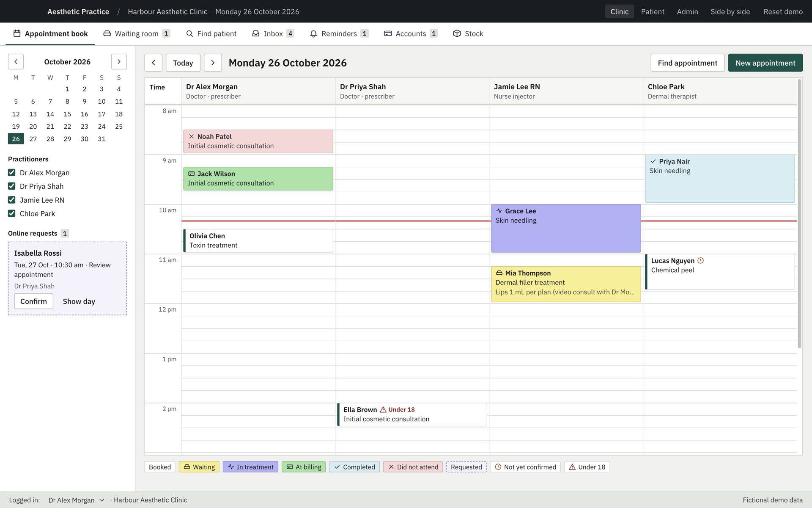This screenshot has width=812, height=508.
Task: Click the in-treatment pulse icon on Grace Lee
Action: tap(499, 211)
